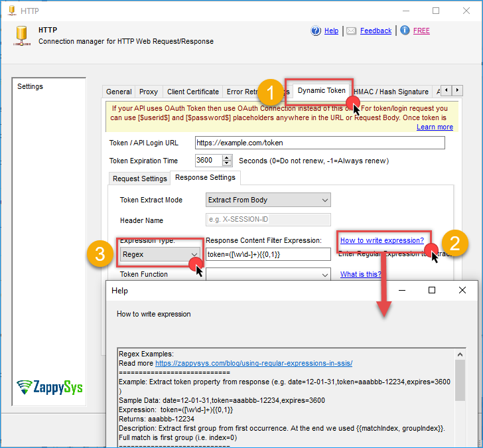The width and height of the screenshot is (483, 448).
Task: Minimize the Help window
Action: pos(402,290)
